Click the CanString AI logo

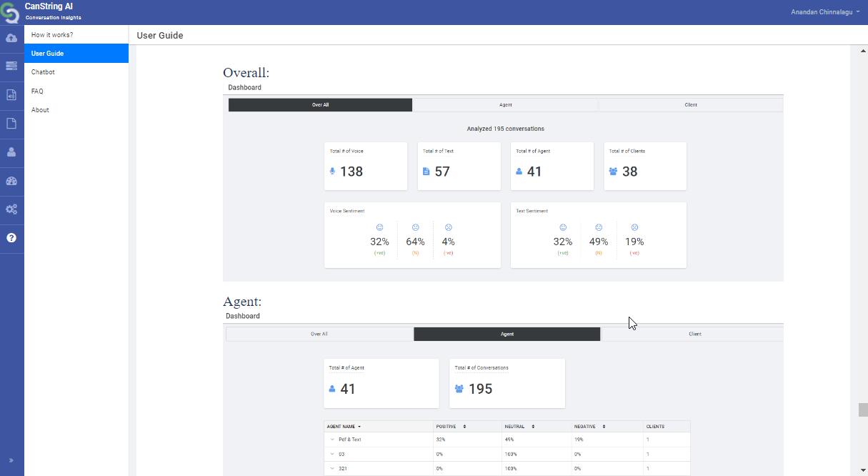click(11, 12)
